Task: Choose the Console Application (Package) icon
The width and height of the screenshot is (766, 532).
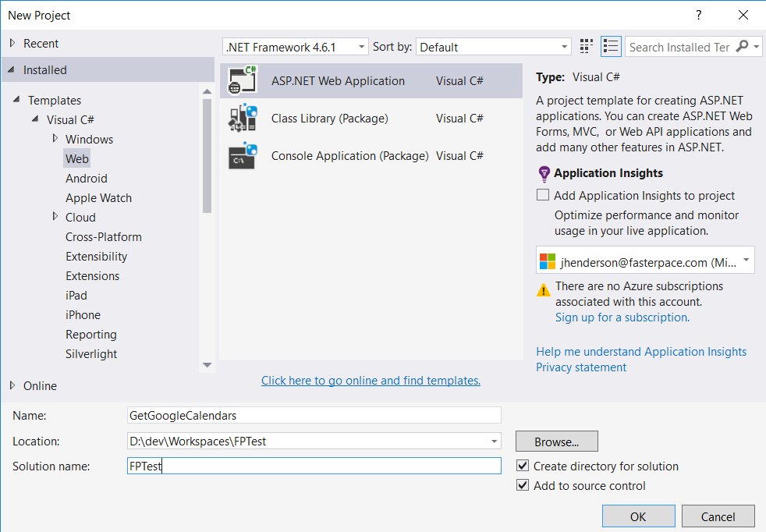Action: pyautogui.click(x=243, y=156)
